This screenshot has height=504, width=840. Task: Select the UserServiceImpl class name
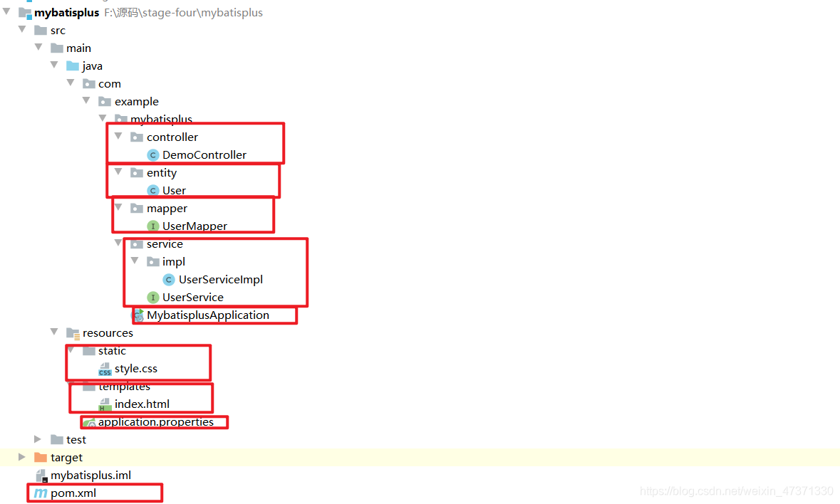221,279
